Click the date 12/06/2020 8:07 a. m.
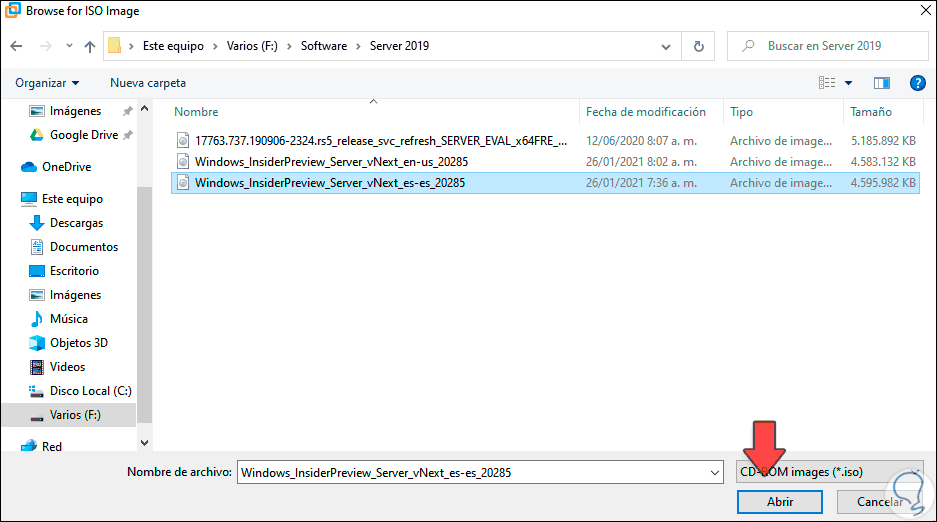This screenshot has height=522, width=937. tap(641, 141)
